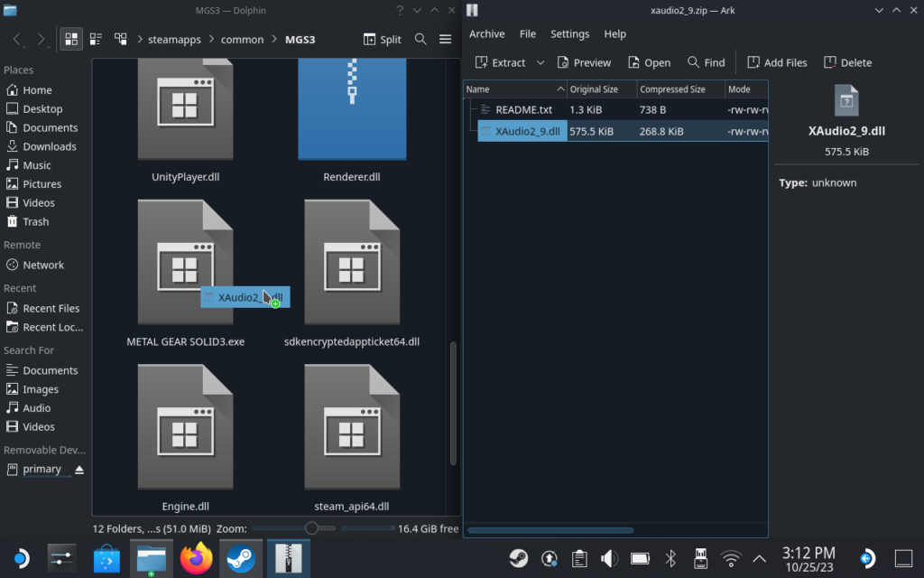Eject the primary removable device
The width and height of the screenshot is (924, 578).
tap(79, 470)
